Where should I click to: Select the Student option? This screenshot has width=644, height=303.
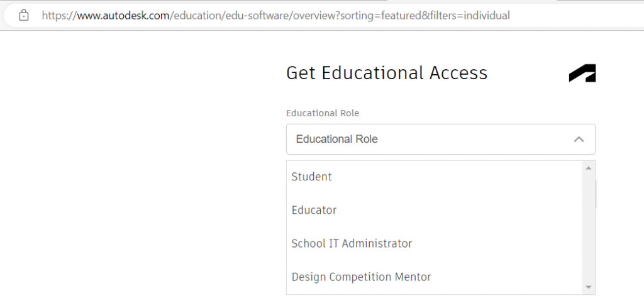(312, 177)
